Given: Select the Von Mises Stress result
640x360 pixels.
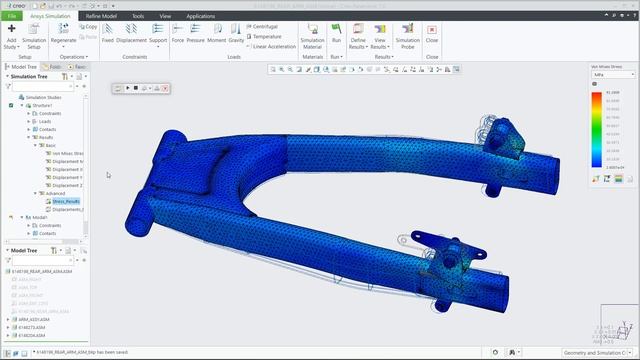Looking at the screenshot, I should [67, 153].
